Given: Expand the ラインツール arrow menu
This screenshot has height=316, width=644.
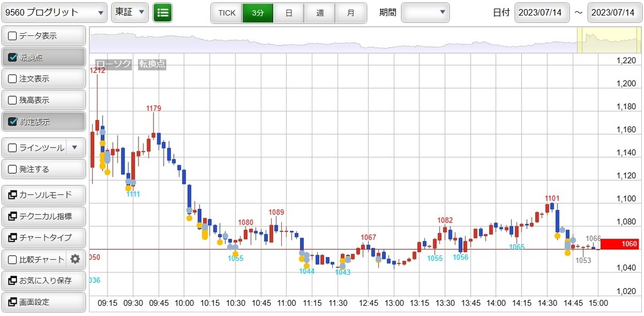Looking at the screenshot, I should 75,148.
